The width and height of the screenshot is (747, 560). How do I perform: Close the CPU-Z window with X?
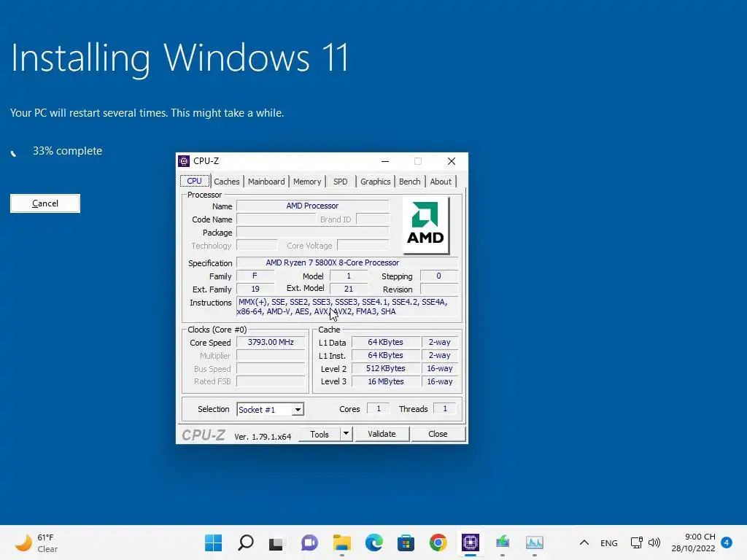tap(451, 161)
